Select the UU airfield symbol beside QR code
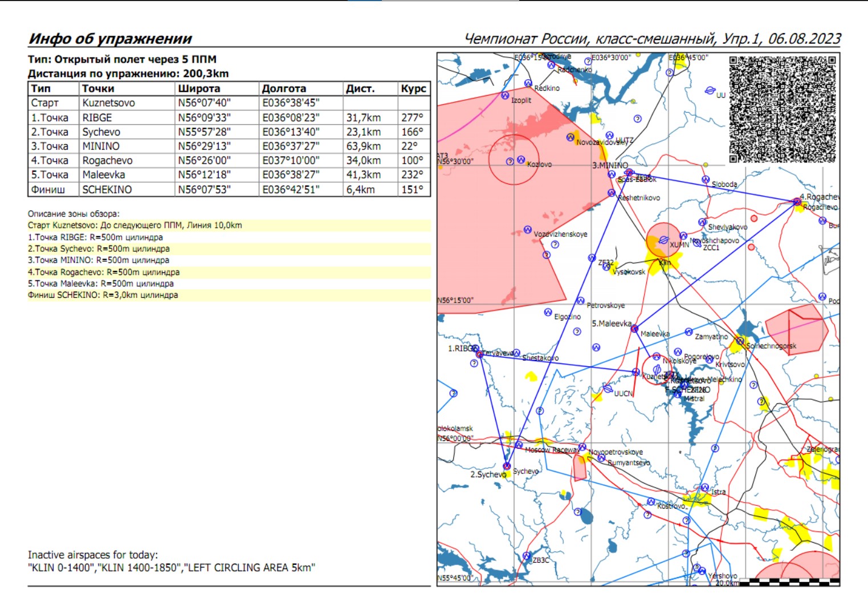The height and width of the screenshot is (614, 868). (710, 91)
